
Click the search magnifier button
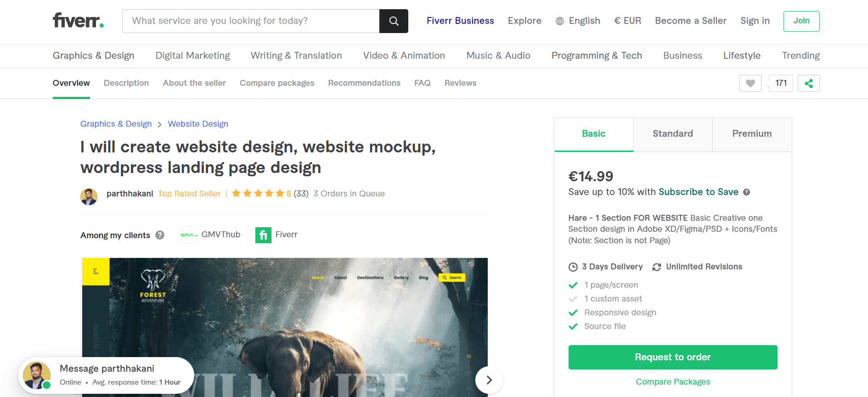coord(394,21)
